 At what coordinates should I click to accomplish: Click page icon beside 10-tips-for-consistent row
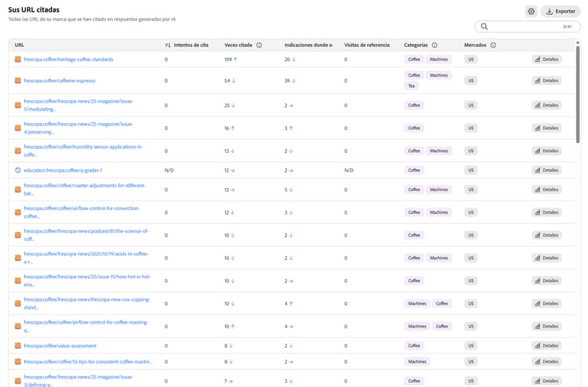[x=17, y=361]
